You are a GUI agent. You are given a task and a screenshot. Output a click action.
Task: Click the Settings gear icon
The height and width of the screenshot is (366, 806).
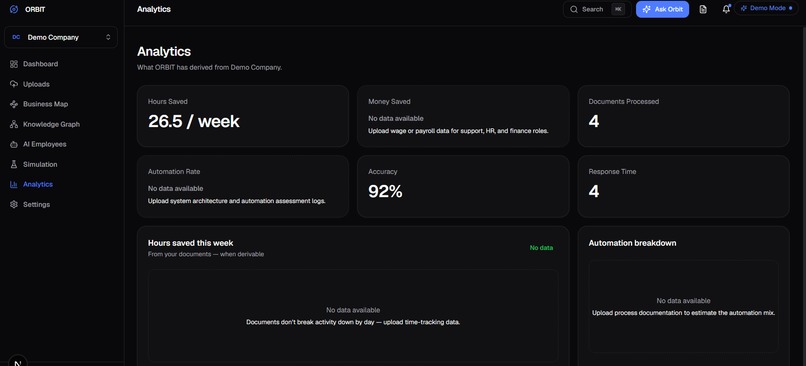pos(14,205)
